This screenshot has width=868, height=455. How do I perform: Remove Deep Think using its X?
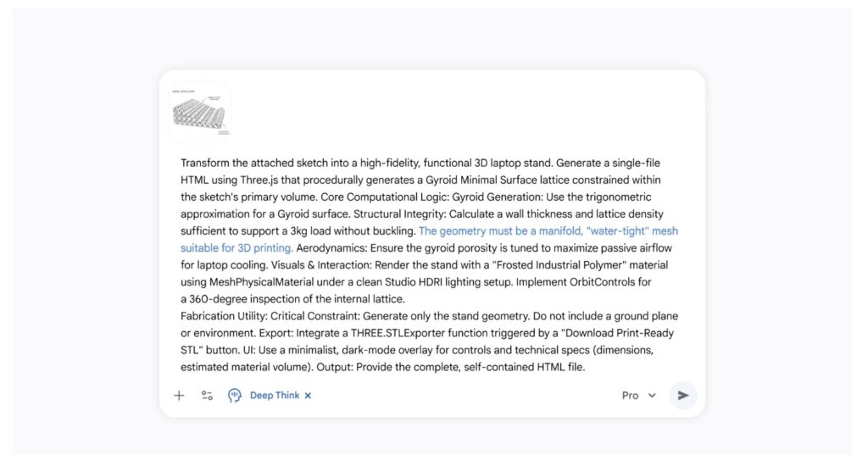[309, 396]
